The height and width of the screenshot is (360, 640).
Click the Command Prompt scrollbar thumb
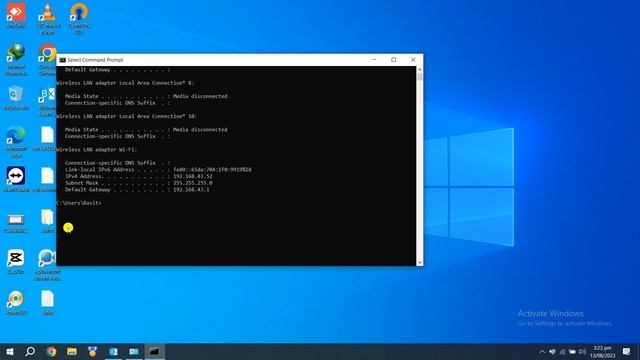click(x=420, y=77)
